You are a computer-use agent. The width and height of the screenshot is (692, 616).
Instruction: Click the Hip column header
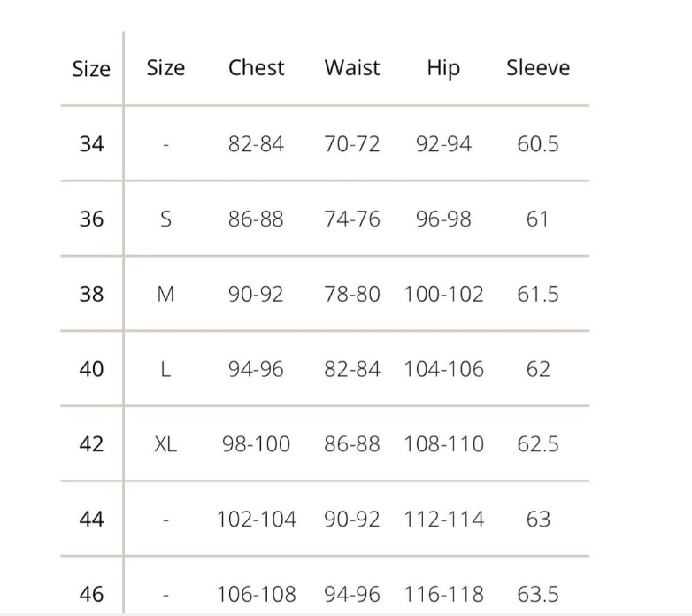443,69
